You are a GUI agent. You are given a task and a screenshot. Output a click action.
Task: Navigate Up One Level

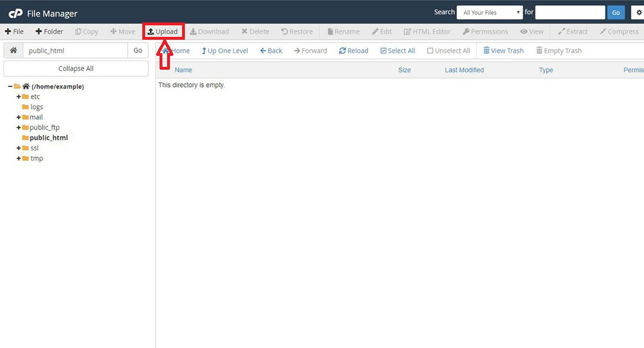point(225,51)
